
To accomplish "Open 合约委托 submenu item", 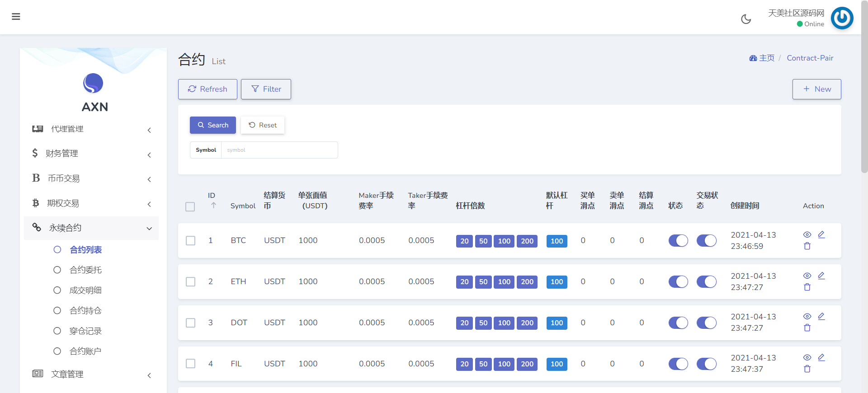I will click(85, 270).
